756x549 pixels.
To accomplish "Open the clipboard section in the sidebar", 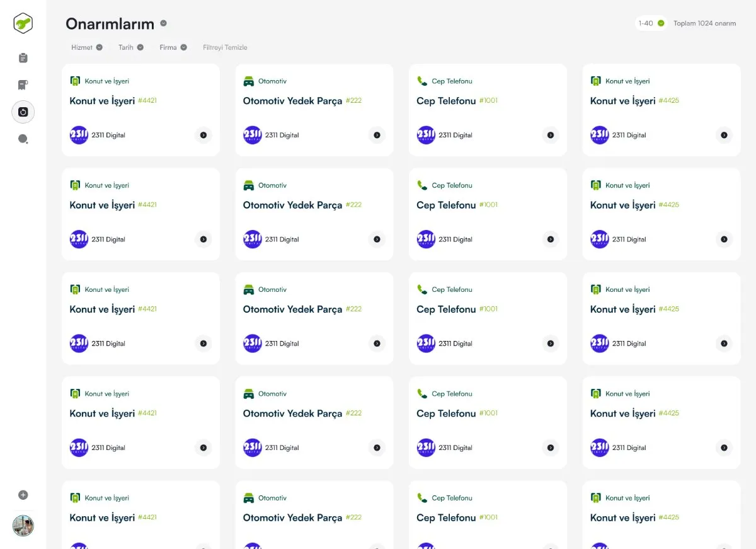I will coord(23,58).
